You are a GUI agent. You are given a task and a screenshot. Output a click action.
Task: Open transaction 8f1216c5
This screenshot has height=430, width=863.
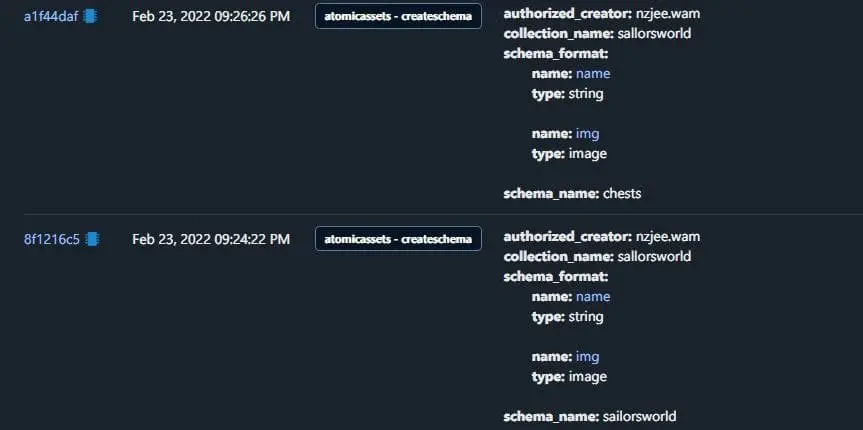(52, 240)
